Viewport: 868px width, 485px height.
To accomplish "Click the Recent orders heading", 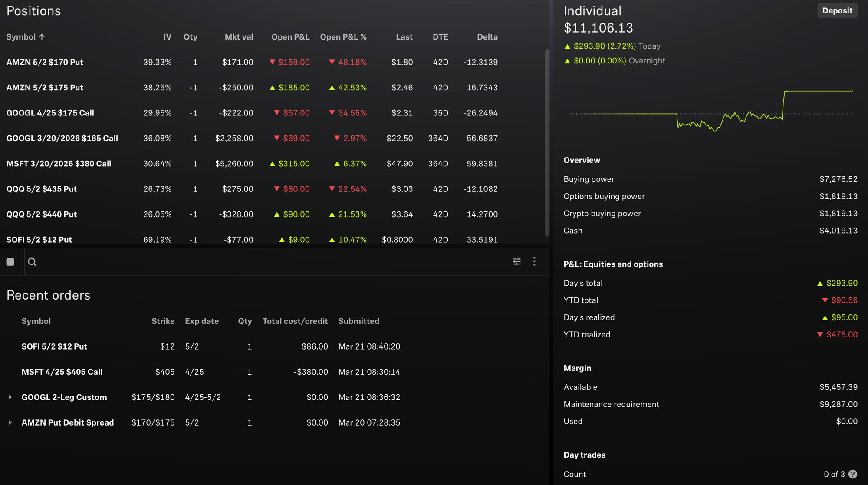I will (49, 295).
